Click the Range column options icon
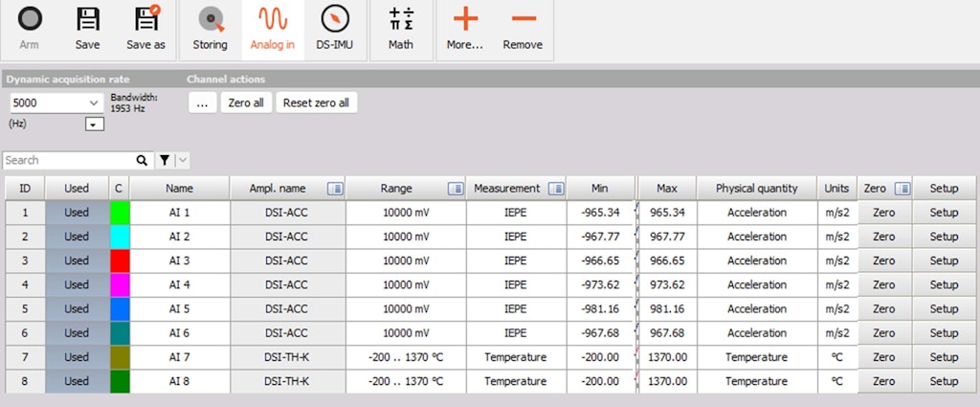Image resolution: width=980 pixels, height=407 pixels. click(x=455, y=189)
